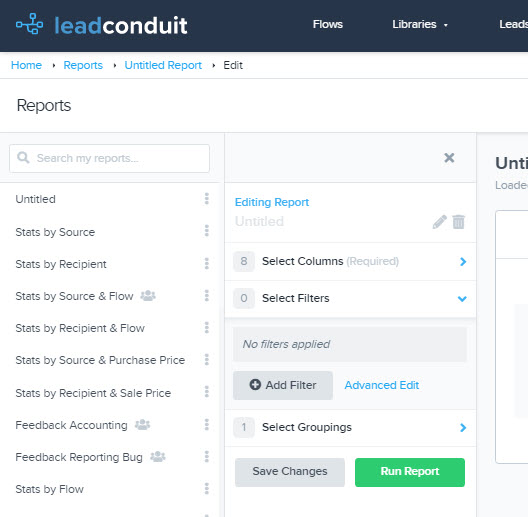Viewport: 528px width, 517px height.
Task: Open kebab menu for Untitled report
Action: [207, 199]
